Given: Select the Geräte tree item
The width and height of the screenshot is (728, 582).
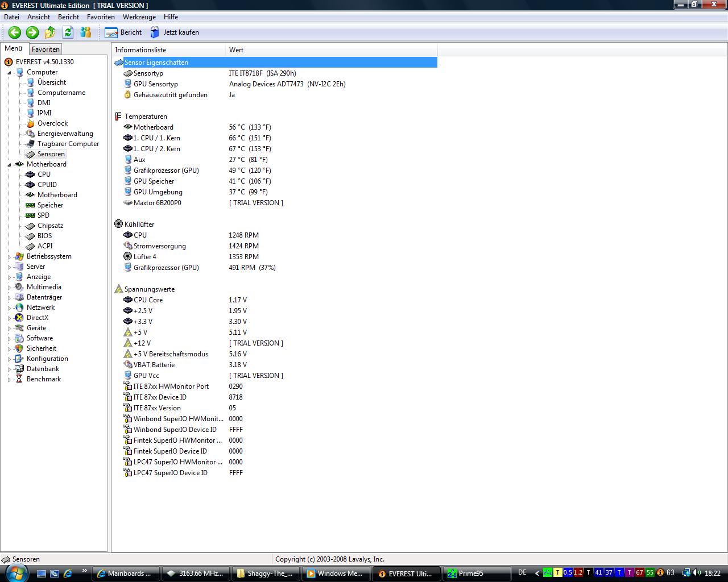Looking at the screenshot, I should coord(36,328).
